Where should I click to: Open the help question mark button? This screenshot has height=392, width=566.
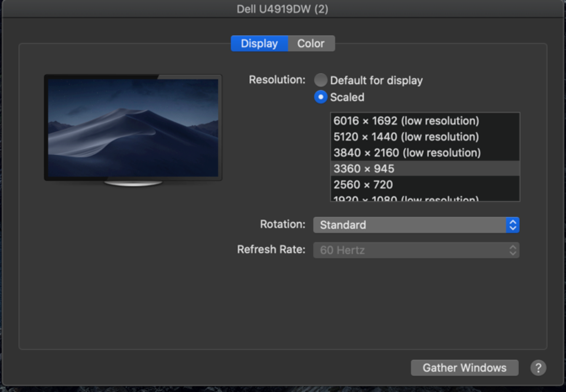pyautogui.click(x=538, y=368)
